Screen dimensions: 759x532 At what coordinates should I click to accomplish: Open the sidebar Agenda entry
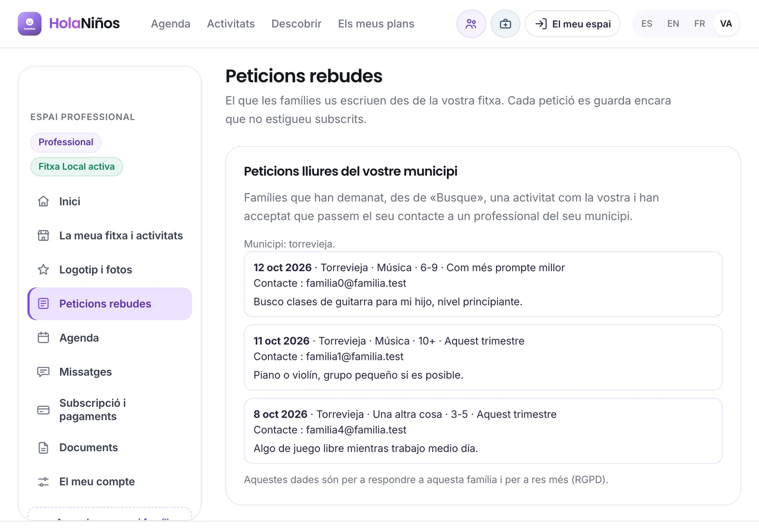[110, 338]
